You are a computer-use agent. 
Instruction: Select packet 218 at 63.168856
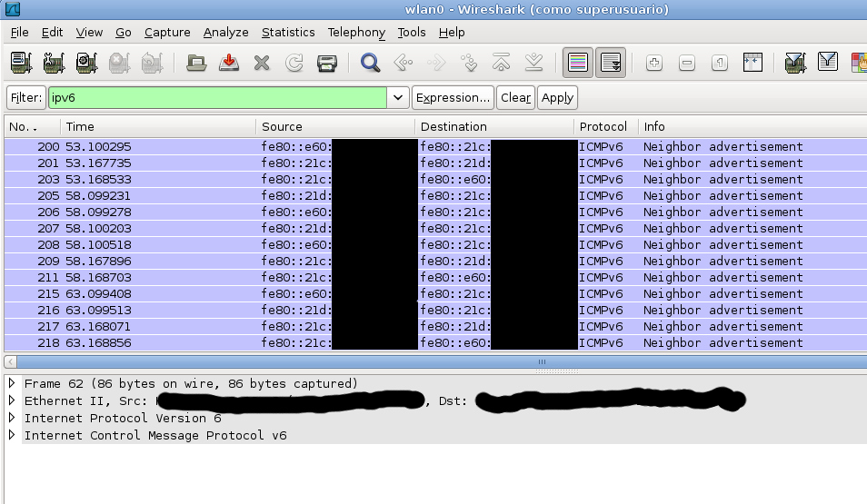[435, 342]
